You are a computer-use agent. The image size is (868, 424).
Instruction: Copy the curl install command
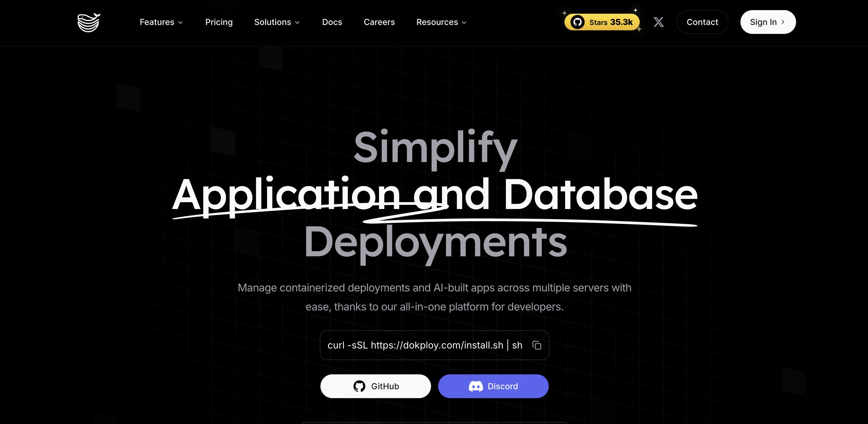coord(537,345)
